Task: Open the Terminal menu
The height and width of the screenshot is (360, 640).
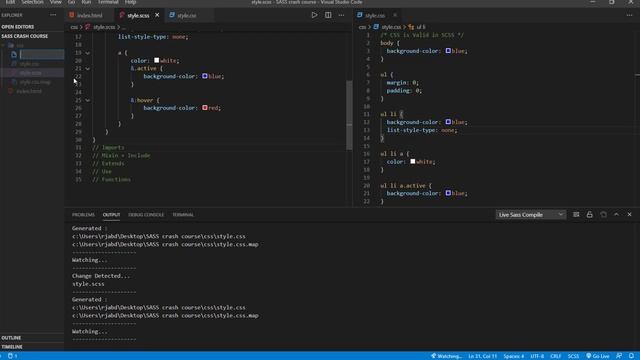Action: [x=108, y=2]
